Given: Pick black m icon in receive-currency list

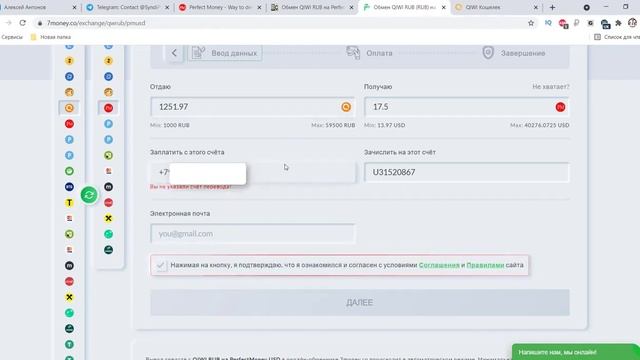Looking at the screenshot, I should pos(109,187).
